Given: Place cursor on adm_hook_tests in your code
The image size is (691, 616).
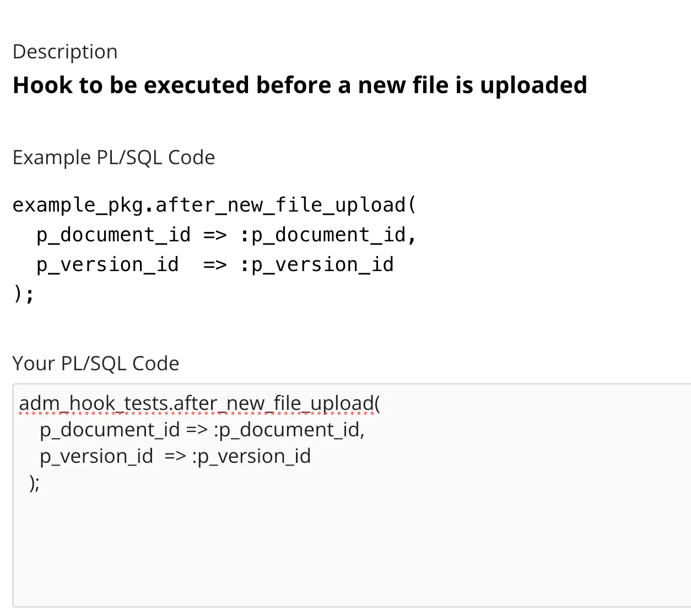Looking at the screenshot, I should pos(93,403).
